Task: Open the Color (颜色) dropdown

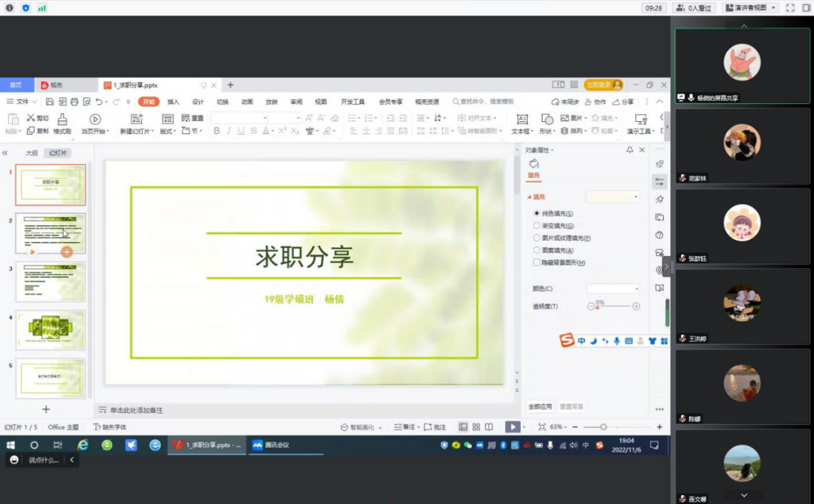Action: (613, 289)
